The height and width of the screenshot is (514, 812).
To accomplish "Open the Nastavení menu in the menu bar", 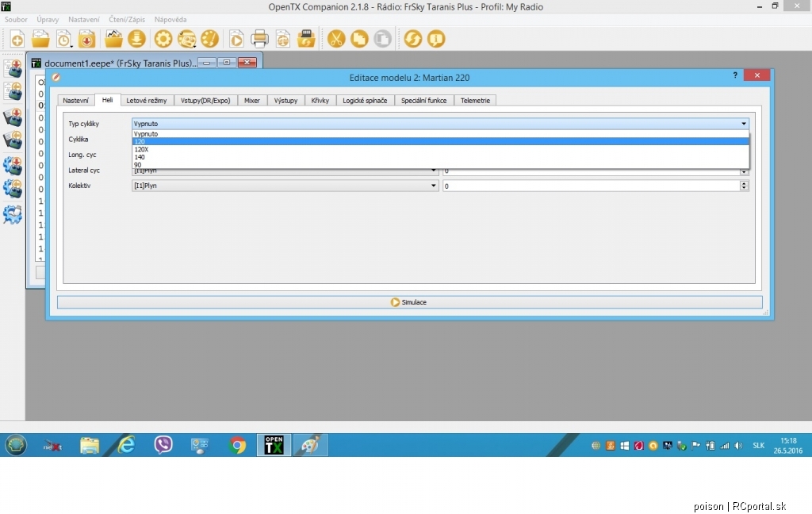I will (x=84, y=20).
